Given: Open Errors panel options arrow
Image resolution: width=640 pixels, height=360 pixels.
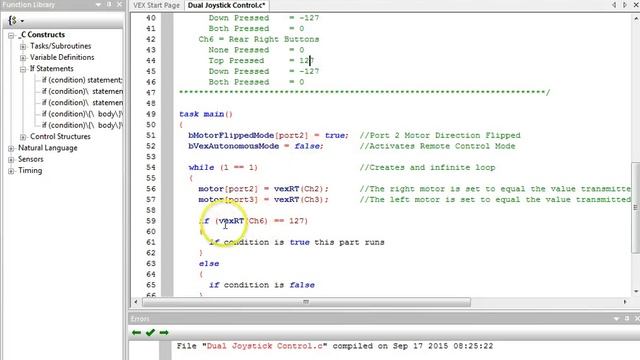Looking at the screenshot, I should pyautogui.click(x=616, y=318).
